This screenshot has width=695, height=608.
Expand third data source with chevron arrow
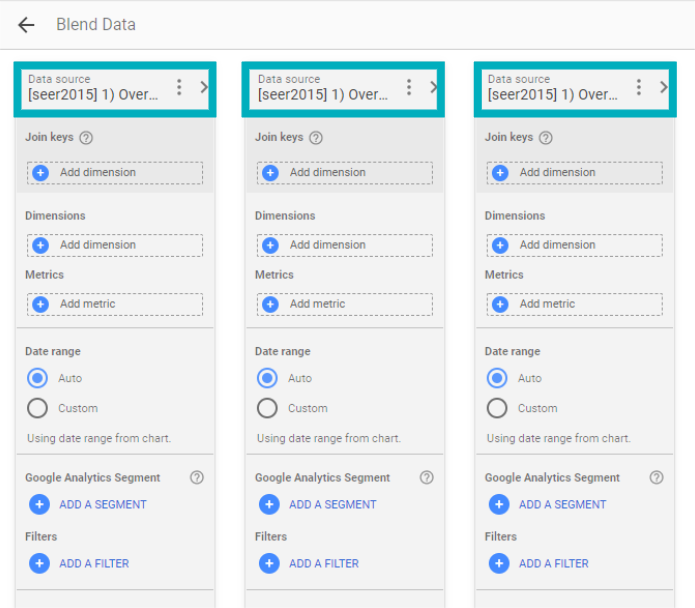664,87
